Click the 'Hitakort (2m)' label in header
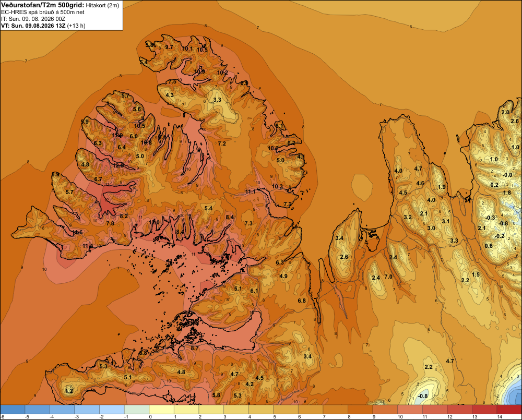522x420 pixels. click(x=102, y=5)
